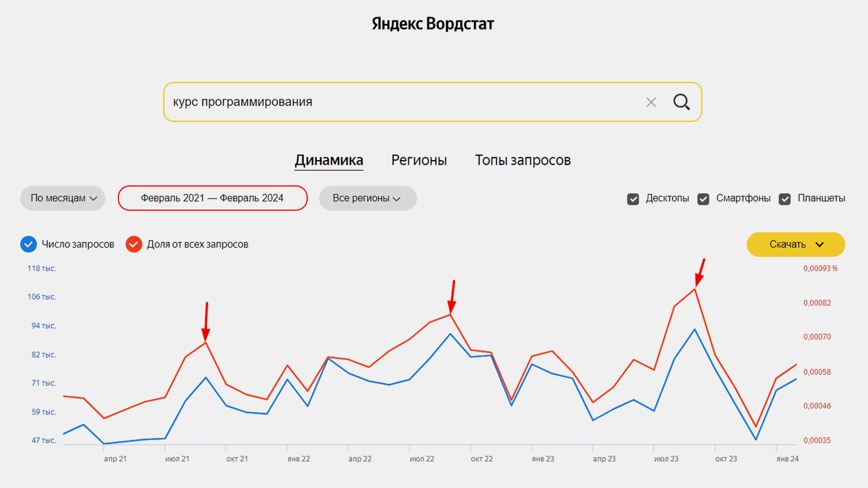Uncheck the Планшеты checkbox

785,199
